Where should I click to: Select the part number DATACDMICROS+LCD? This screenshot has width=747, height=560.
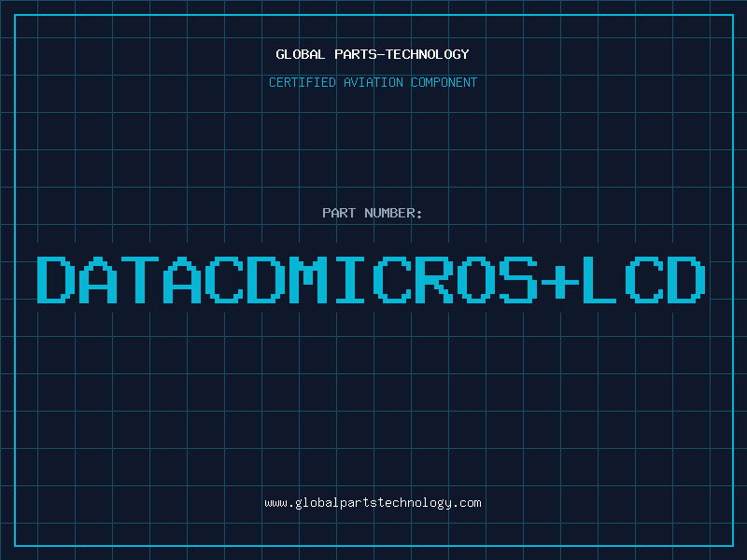coord(371,279)
